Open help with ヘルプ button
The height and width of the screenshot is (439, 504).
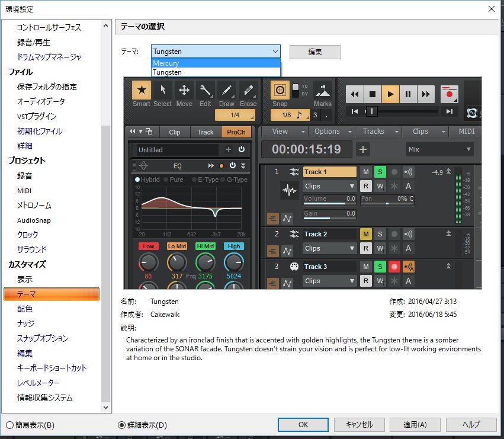tap(471, 425)
